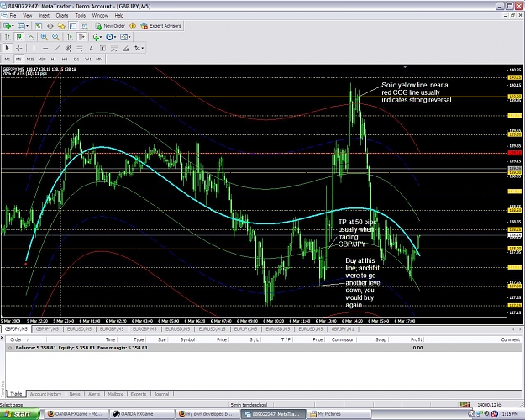
Task: Select the H4 timeframe
Action: coord(65,60)
